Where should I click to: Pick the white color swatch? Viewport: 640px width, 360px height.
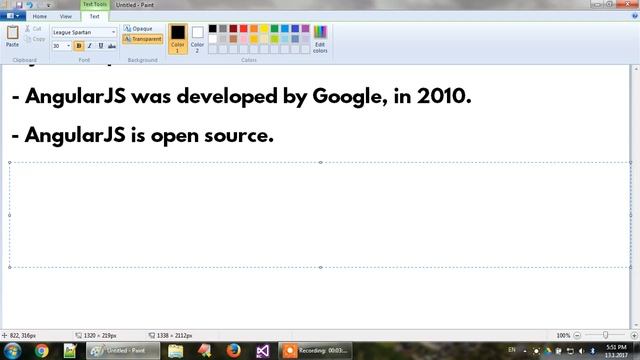[x=213, y=39]
